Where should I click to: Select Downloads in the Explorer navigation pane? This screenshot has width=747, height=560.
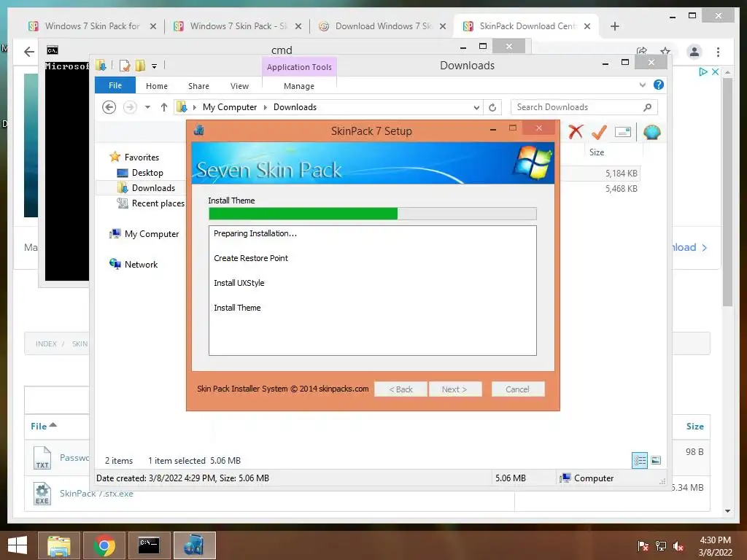[153, 188]
